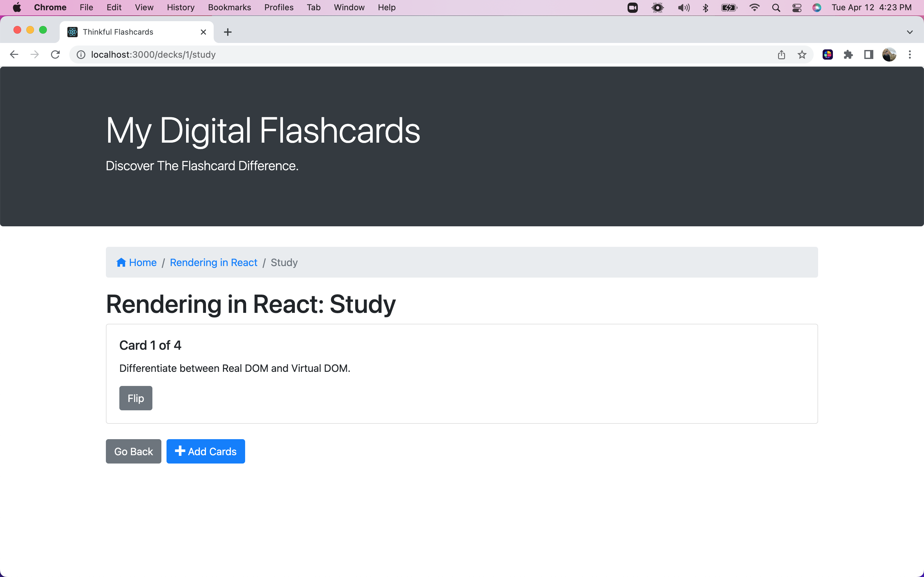The height and width of the screenshot is (577, 924).
Task: Open macOS Control Center toggle icon
Action: 797,8
